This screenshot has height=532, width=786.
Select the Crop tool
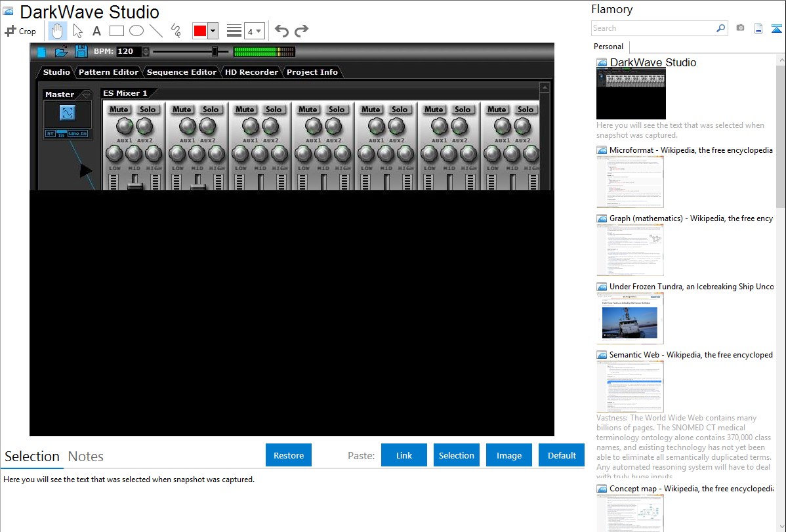(x=20, y=31)
